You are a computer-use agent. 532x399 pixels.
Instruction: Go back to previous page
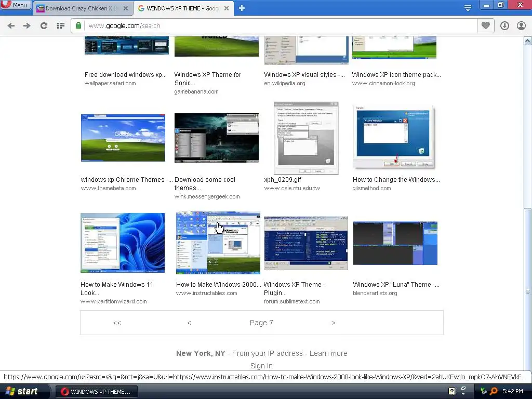tap(11, 26)
